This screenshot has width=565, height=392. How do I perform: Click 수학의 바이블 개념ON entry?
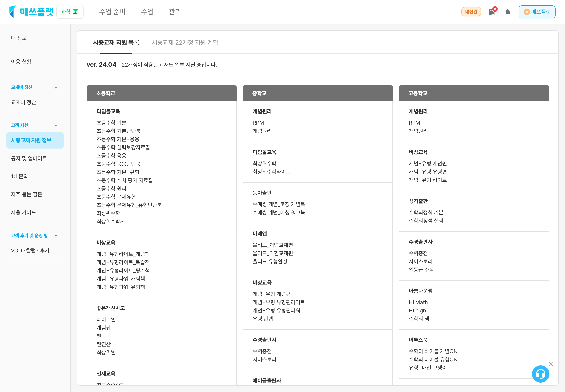coord(433,351)
